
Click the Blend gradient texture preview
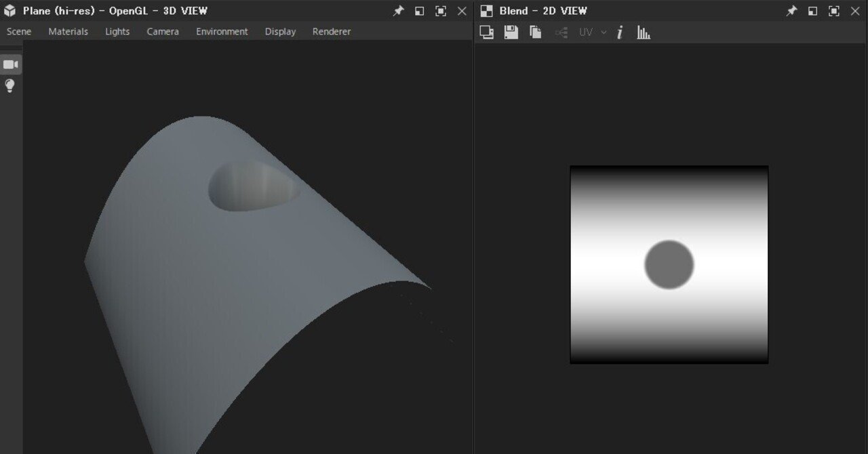pos(669,264)
